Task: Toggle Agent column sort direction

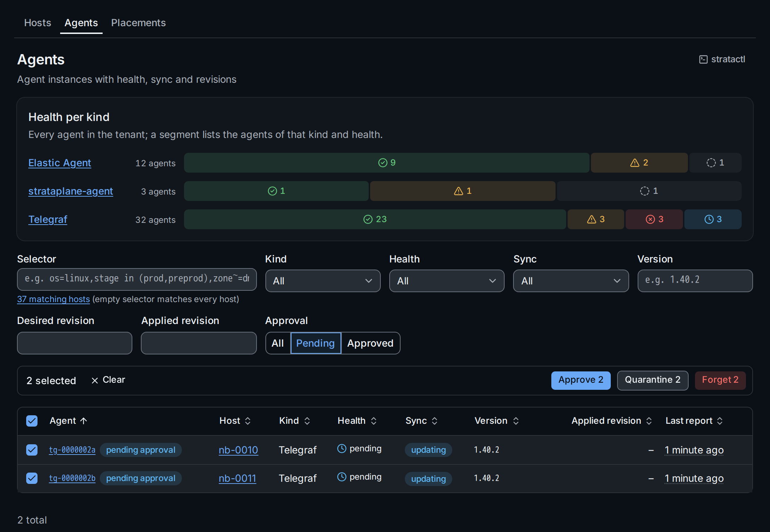Action: (68, 421)
